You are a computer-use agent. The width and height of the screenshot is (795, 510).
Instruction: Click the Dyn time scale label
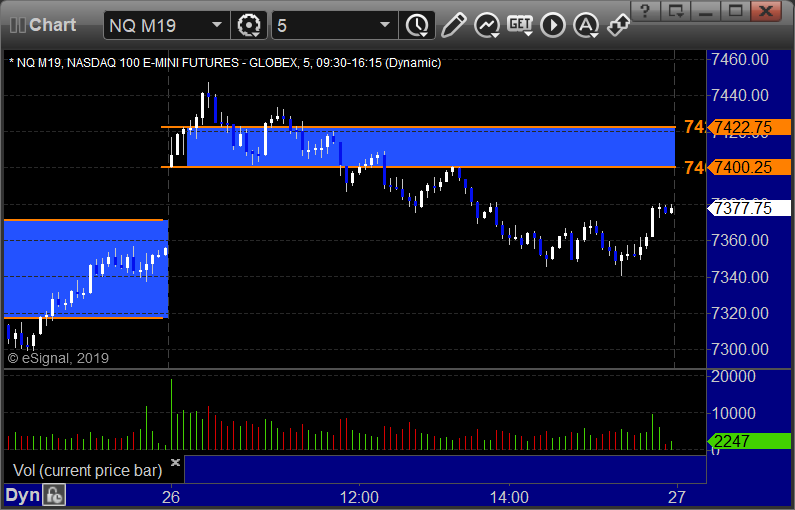(x=22, y=495)
